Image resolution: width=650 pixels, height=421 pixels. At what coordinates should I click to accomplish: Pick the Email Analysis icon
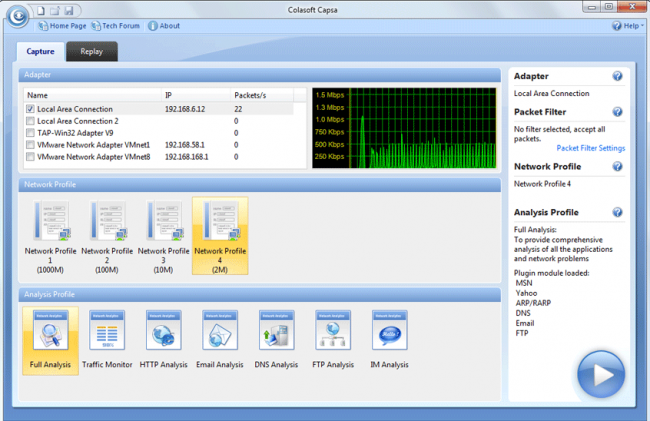point(219,328)
